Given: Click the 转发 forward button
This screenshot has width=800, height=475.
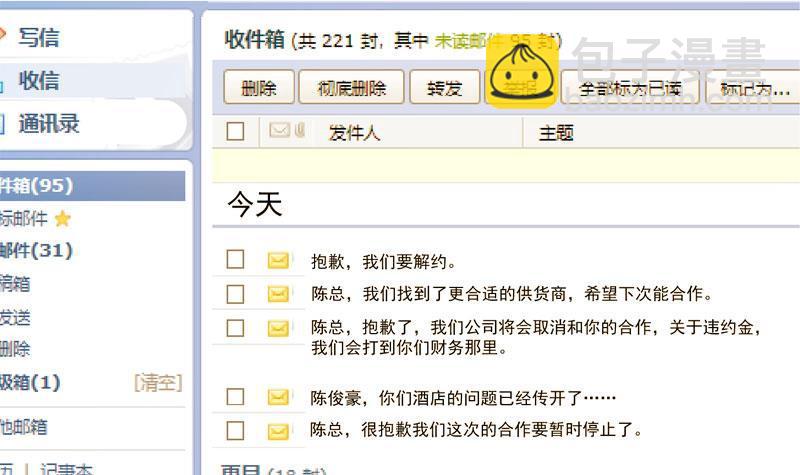Looking at the screenshot, I should (445, 87).
